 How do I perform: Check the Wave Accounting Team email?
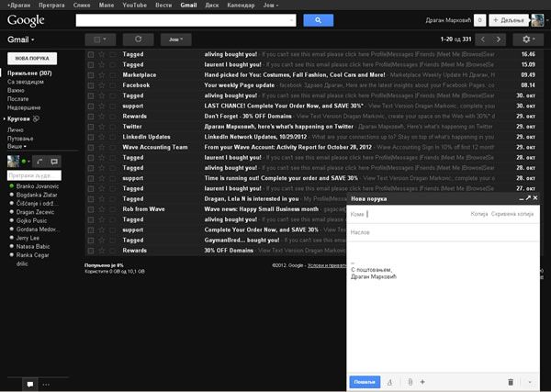pyautogui.click(x=91, y=148)
